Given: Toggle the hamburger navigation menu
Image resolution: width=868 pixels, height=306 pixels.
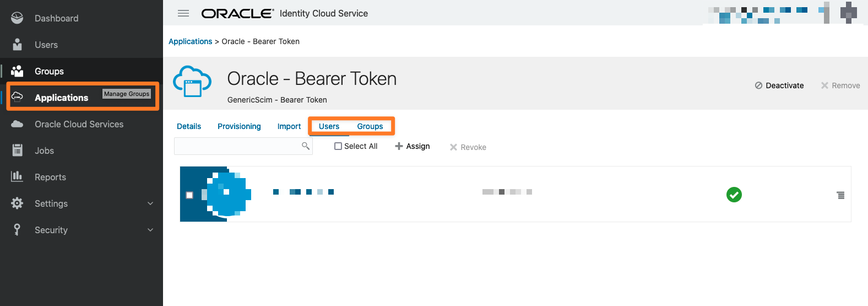Looking at the screenshot, I should pyautogui.click(x=183, y=13).
